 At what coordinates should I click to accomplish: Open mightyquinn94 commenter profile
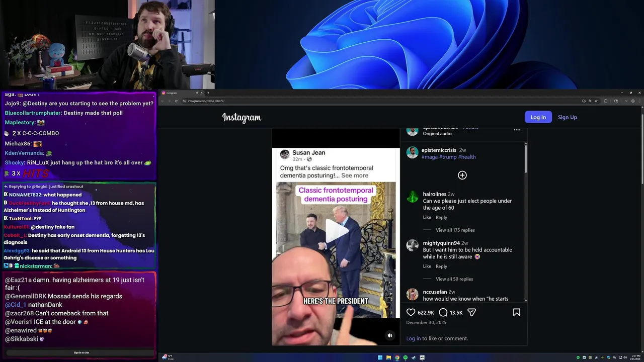coord(441,243)
